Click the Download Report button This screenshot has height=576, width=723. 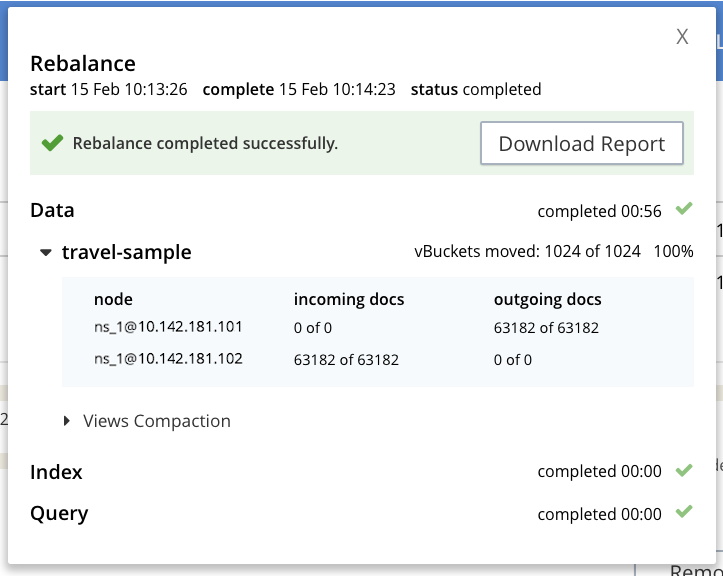tap(581, 144)
